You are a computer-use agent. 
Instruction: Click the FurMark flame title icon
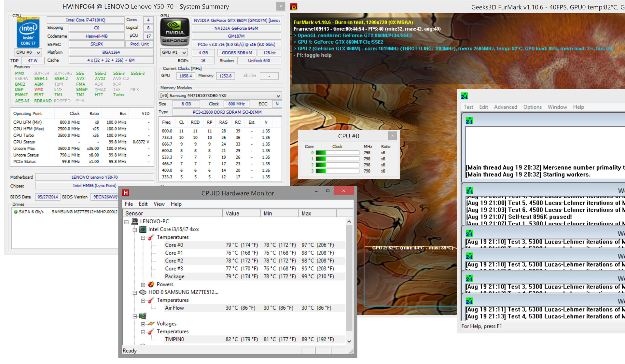pos(294,7)
